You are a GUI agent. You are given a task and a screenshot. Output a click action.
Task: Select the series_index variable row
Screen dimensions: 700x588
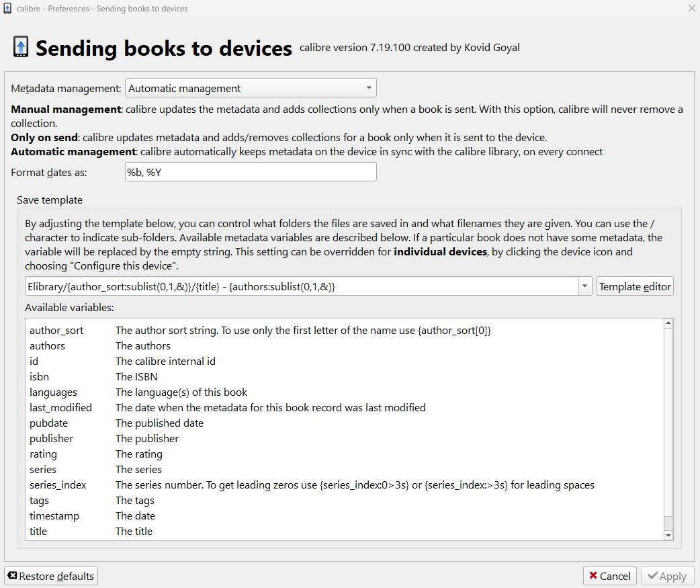(x=58, y=485)
